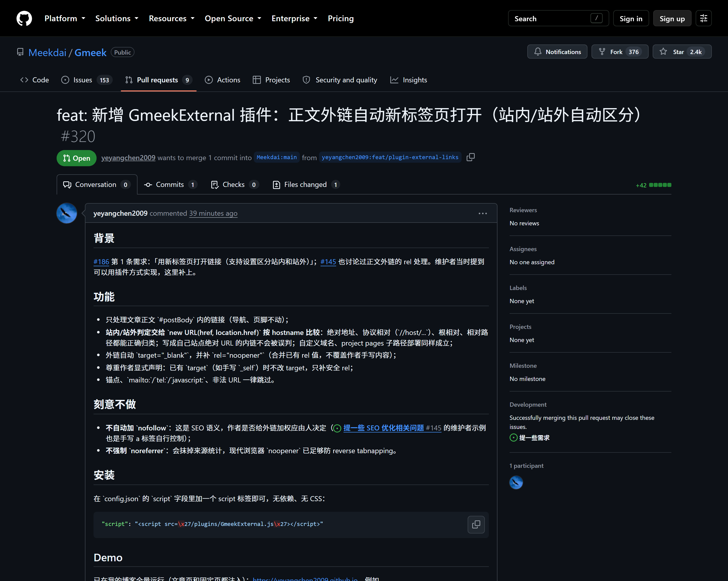Open the comment options ellipsis menu

[x=483, y=213]
